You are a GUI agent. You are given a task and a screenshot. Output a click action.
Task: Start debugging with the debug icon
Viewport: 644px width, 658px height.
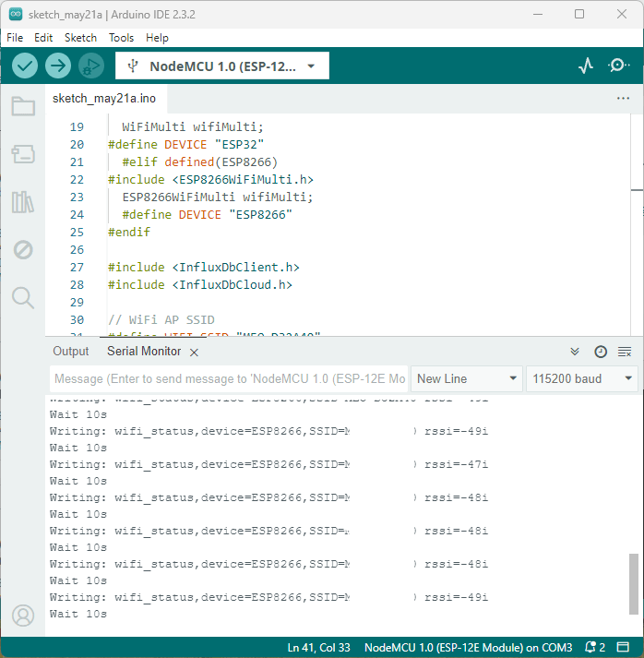click(90, 66)
